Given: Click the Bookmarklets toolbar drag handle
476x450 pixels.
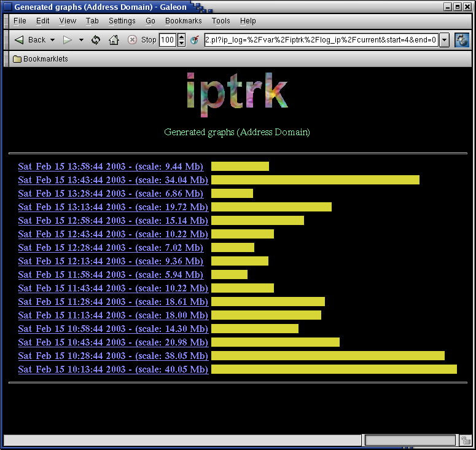Looking at the screenshot, I should tap(6, 59).
